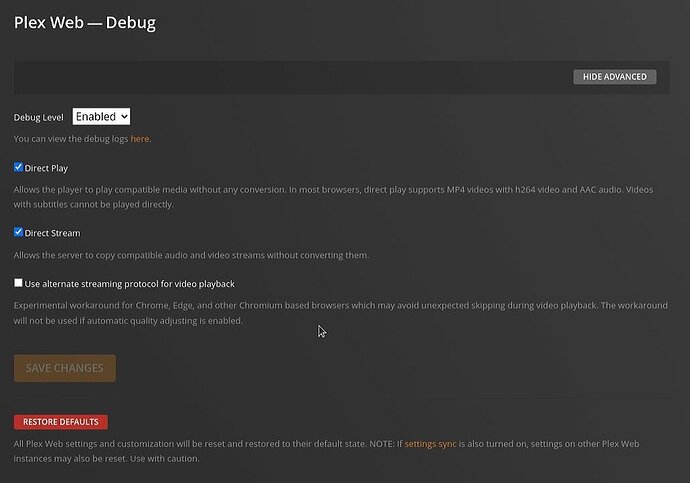Image resolution: width=690 pixels, height=483 pixels.
Task: Click the 'Direct Stream' label text
Action: click(x=52, y=233)
